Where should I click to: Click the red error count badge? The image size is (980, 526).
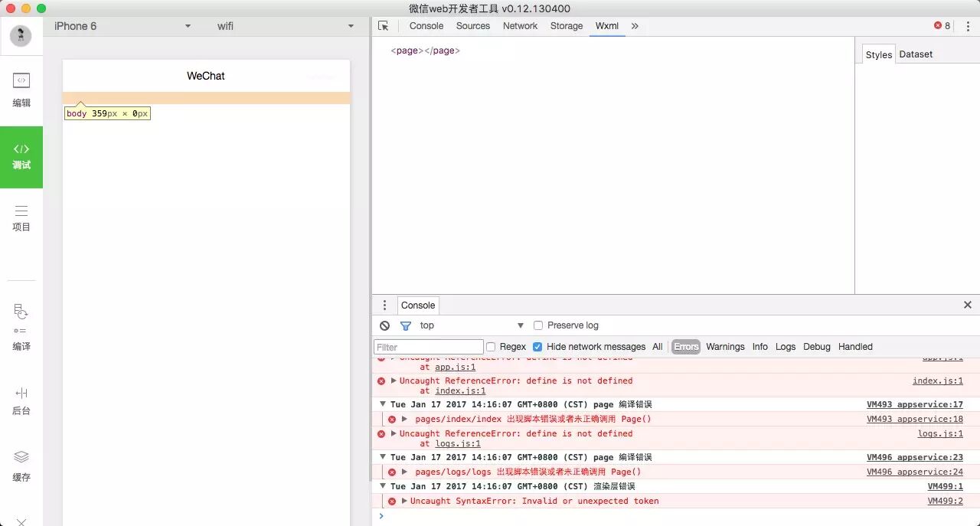pyautogui.click(x=942, y=26)
